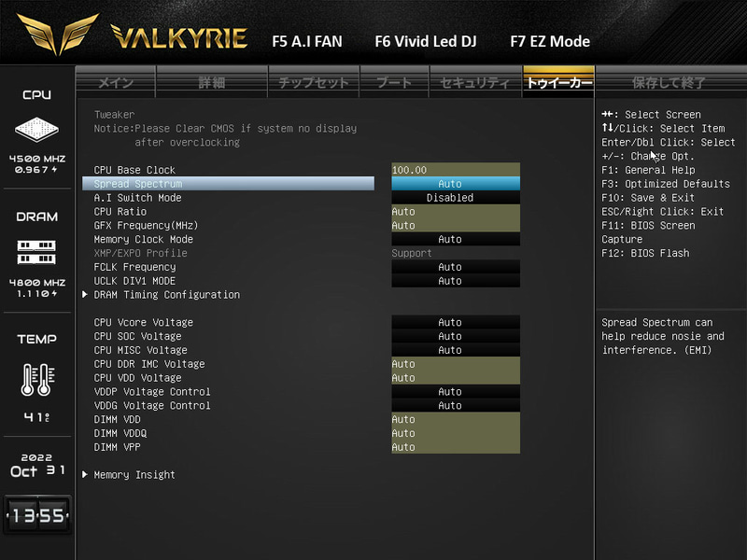Open CPU Vcore Voltage dropdown
Viewport: 747px width, 560px height.
point(456,322)
